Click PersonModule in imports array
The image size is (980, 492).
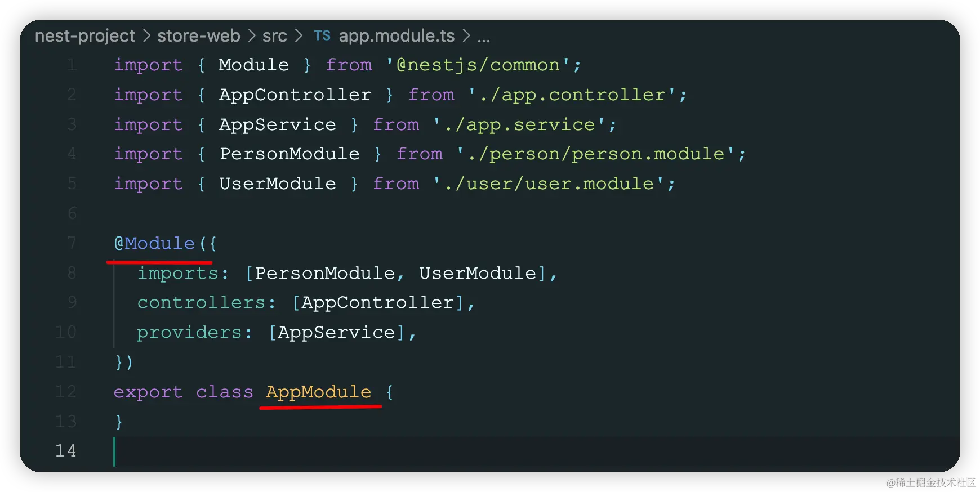(x=325, y=273)
